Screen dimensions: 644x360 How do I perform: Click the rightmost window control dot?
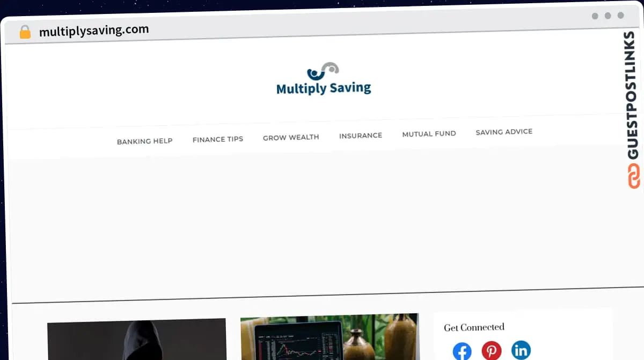(620, 16)
